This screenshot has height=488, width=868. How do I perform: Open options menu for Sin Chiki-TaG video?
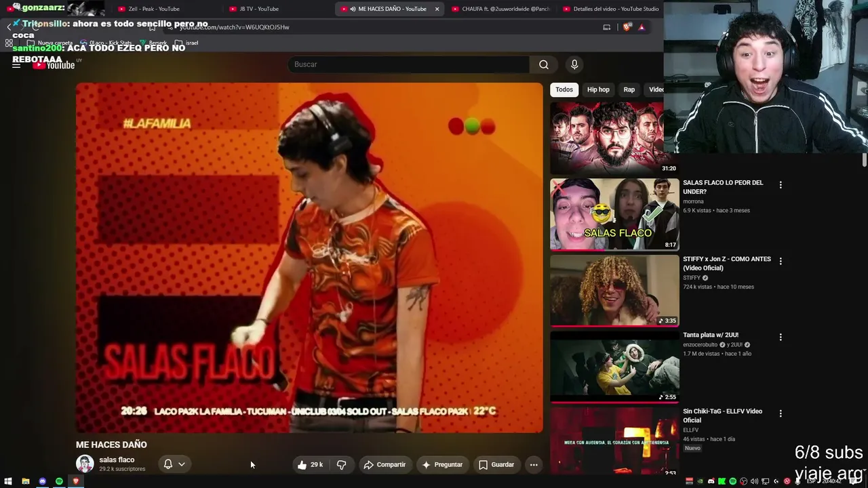[781, 413]
